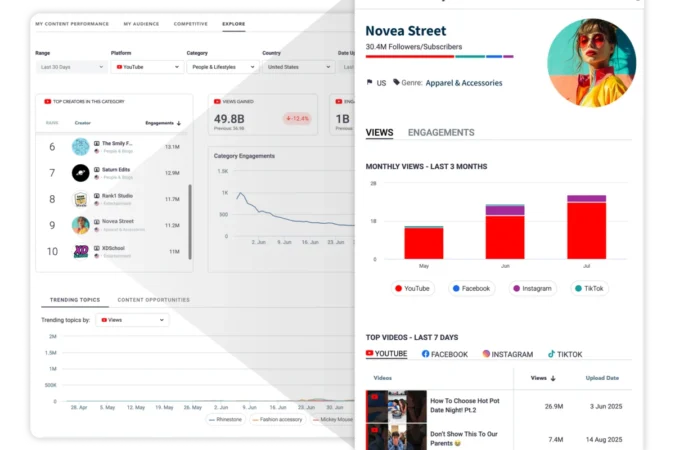Switch to the Engagements tab
The height and width of the screenshot is (450, 675).
point(441,133)
